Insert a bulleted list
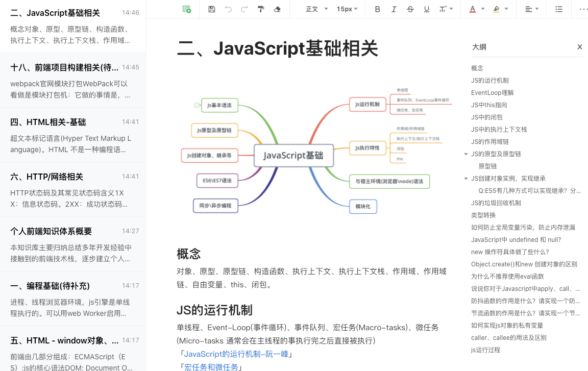Viewport: 588px width, 371px height. click(x=559, y=9)
